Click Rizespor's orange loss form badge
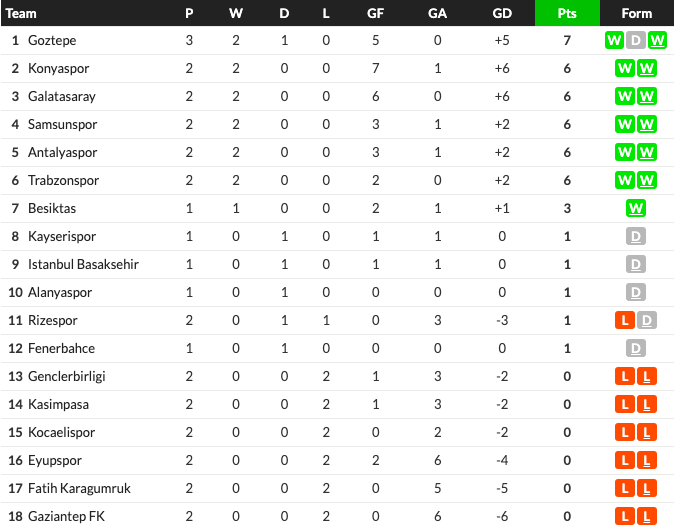Viewport: 674px width, 529px height. click(625, 320)
